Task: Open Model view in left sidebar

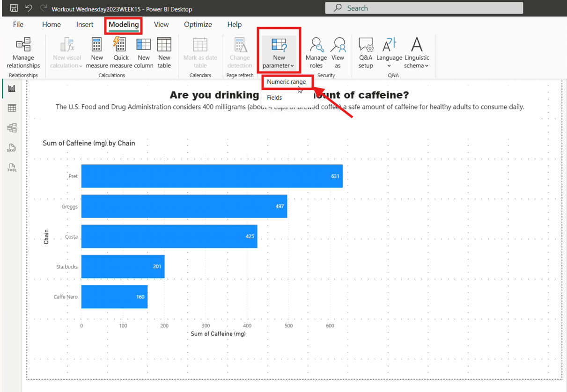Action: point(12,128)
